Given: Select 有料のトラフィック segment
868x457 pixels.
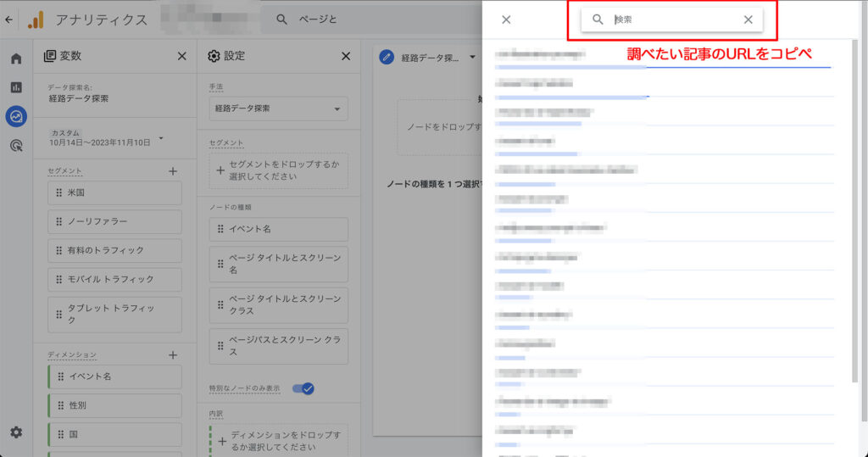Looking at the screenshot, I should 114,250.
